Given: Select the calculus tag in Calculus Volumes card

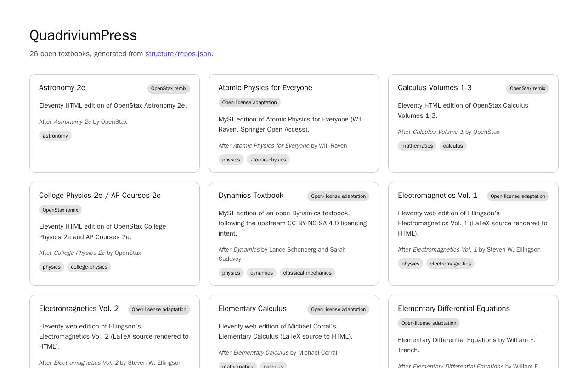Looking at the screenshot, I should [x=453, y=146].
